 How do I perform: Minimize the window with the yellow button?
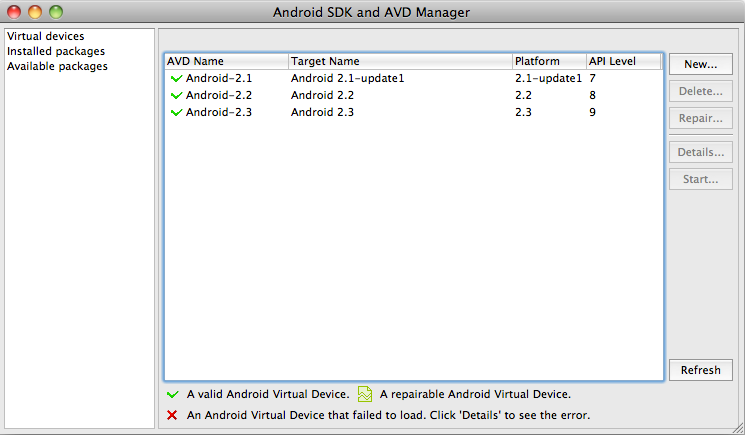coord(35,12)
